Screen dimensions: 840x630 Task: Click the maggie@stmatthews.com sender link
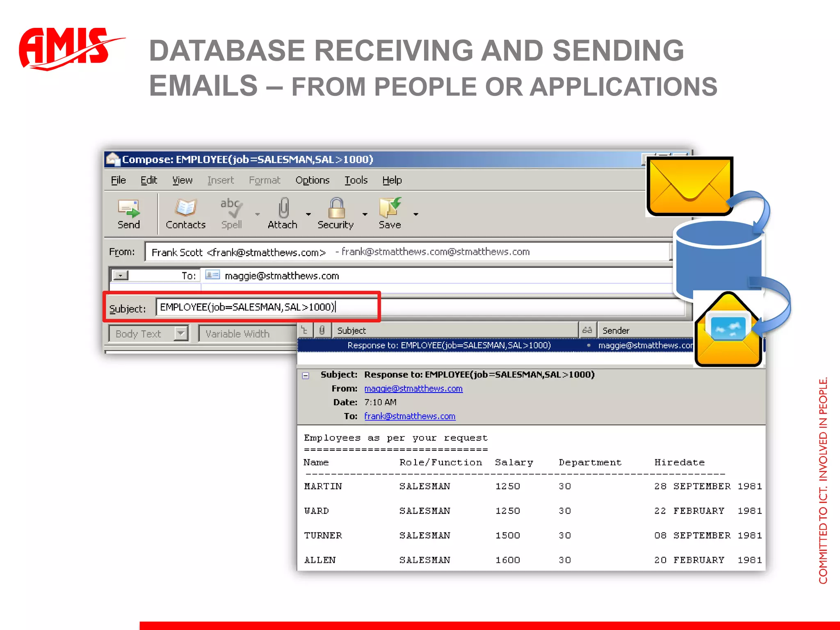(413, 388)
